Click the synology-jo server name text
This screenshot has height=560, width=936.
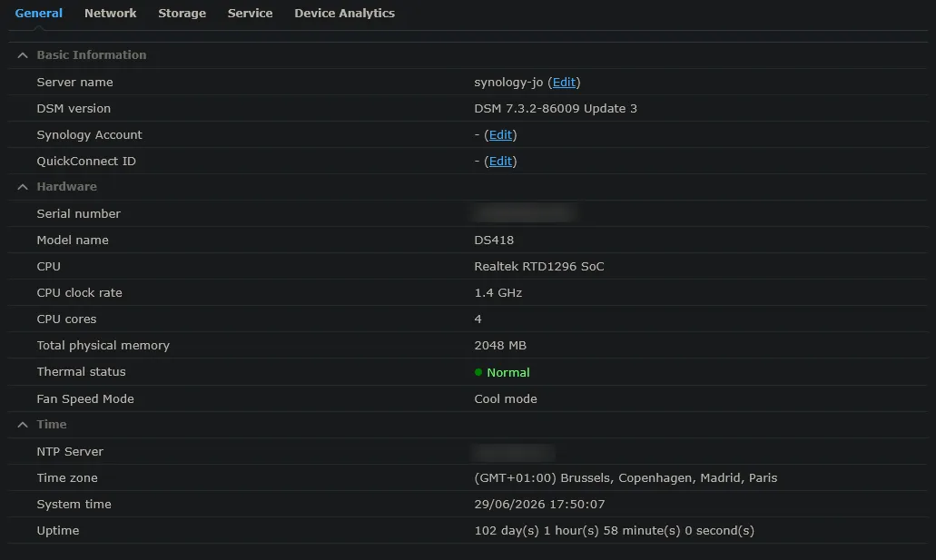click(508, 83)
